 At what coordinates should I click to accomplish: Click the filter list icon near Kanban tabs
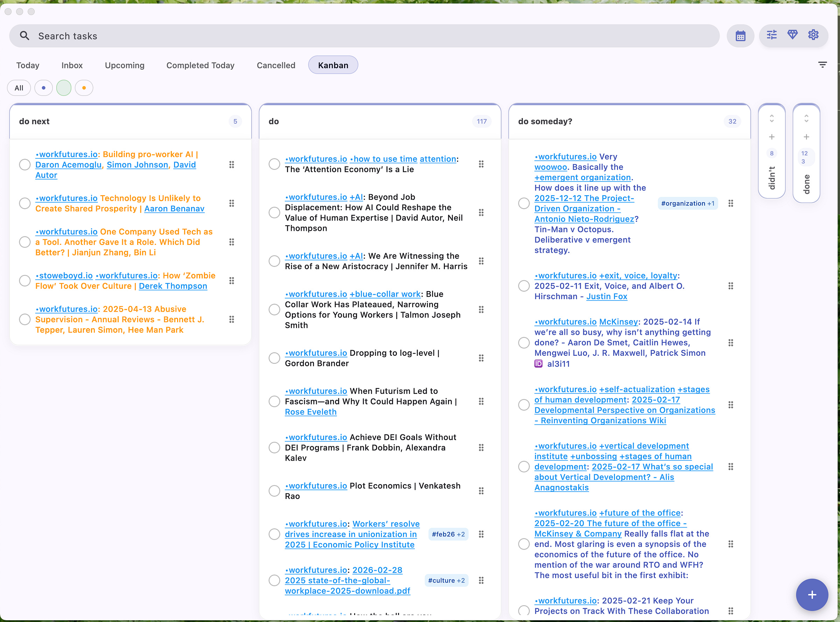coord(822,65)
